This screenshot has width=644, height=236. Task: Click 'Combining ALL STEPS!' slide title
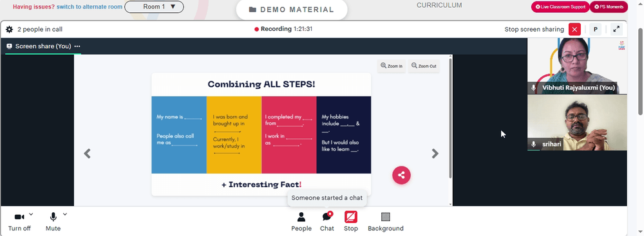tap(261, 84)
